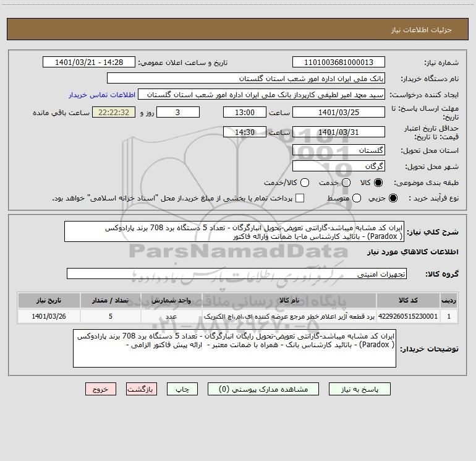
Task: Click the announcement date field 1401/03/21 - 14:28
Action: point(89,62)
